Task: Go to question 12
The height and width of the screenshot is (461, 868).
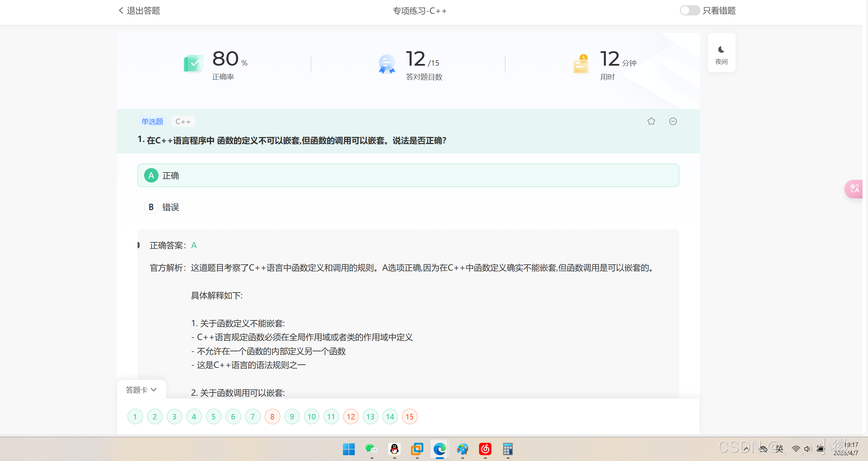Action: [x=351, y=417]
